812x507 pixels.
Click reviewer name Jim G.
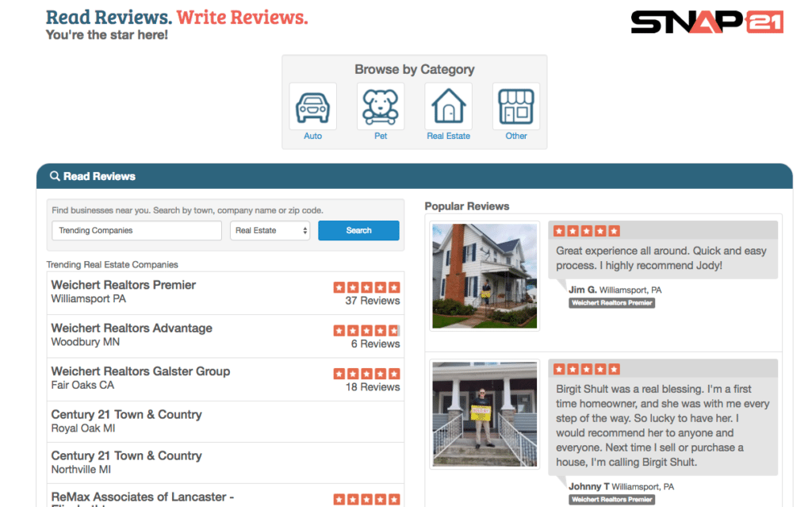(583, 290)
